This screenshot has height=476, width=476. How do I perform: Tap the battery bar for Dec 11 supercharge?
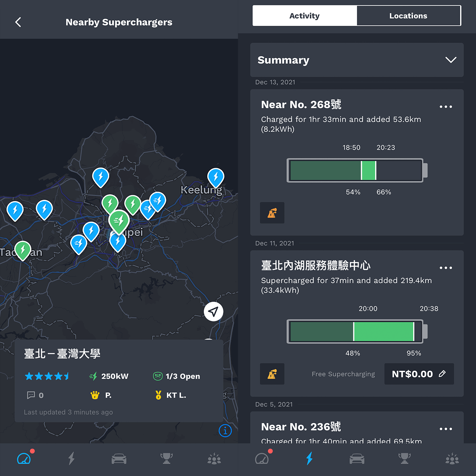coord(357,332)
